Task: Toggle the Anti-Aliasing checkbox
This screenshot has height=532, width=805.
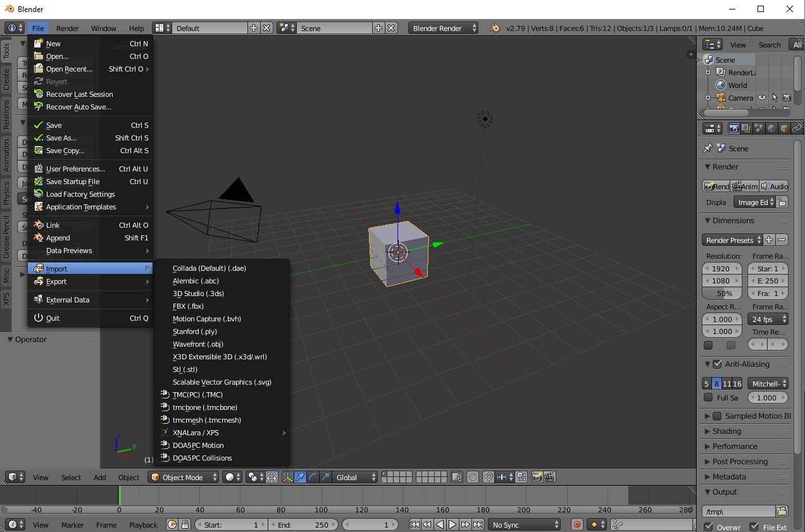Action: click(x=717, y=364)
